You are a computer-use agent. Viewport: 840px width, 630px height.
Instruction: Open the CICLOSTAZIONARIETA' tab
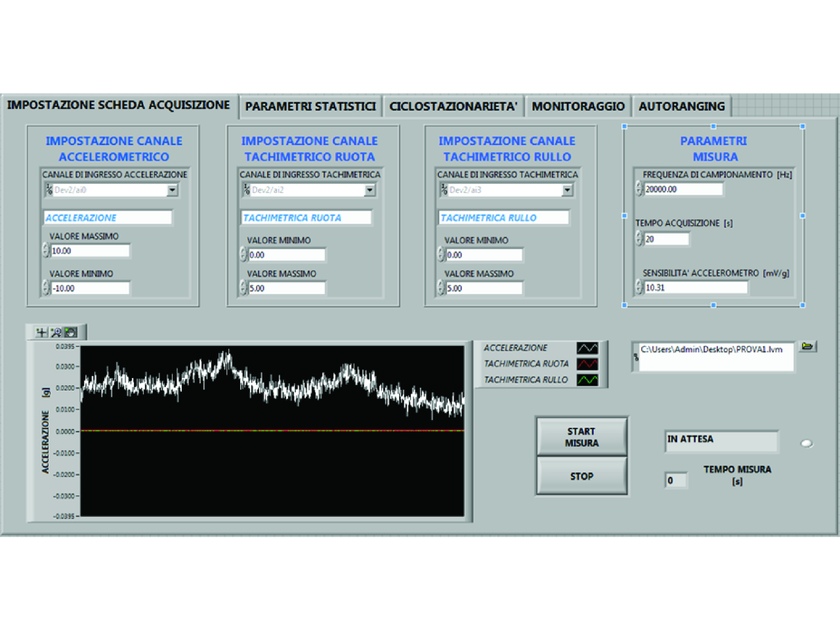(x=453, y=106)
